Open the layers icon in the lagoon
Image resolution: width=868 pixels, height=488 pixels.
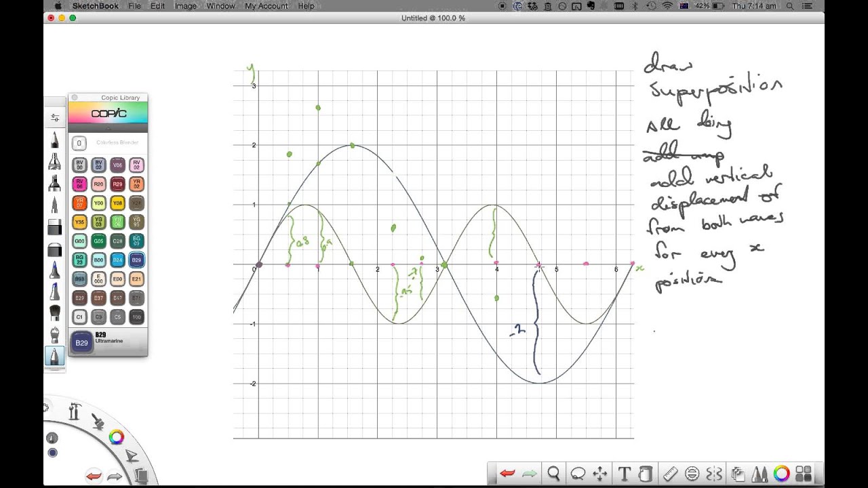click(142, 476)
